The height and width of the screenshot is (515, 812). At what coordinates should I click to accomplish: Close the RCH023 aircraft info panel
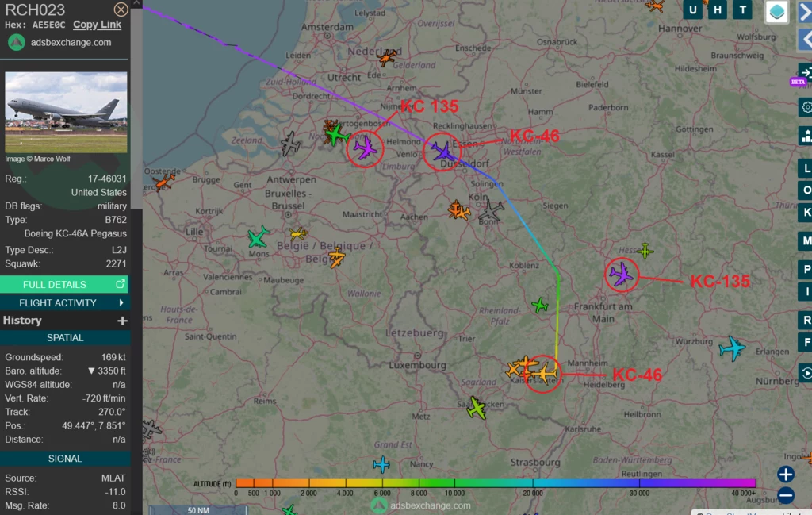[121, 10]
